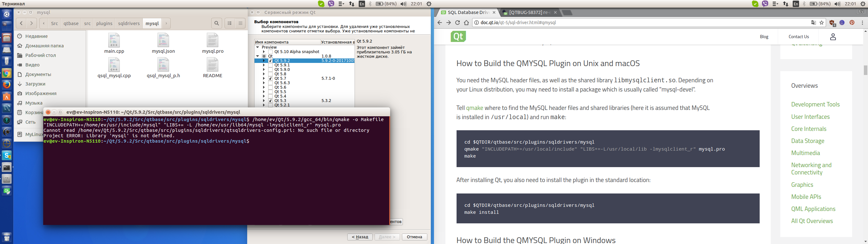Image resolution: width=868 pixels, height=244 pixels.
Task: Go to plugins in the path bar
Action: [104, 23]
